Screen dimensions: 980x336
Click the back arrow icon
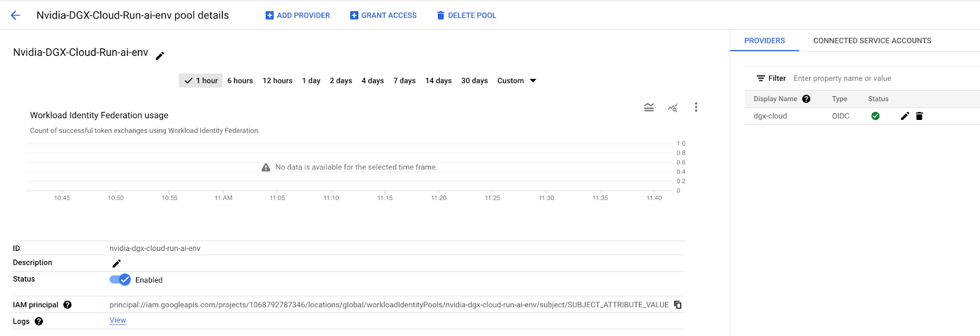tap(15, 15)
